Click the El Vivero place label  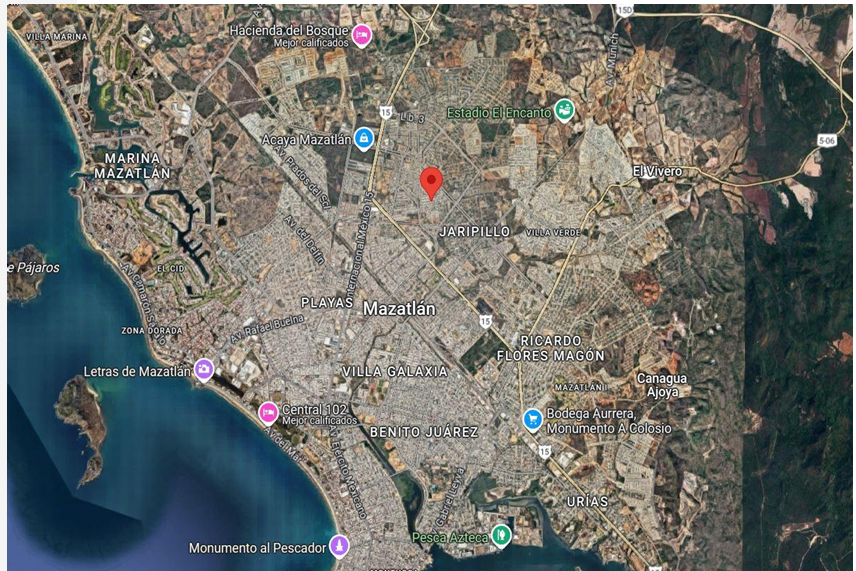coord(657,171)
